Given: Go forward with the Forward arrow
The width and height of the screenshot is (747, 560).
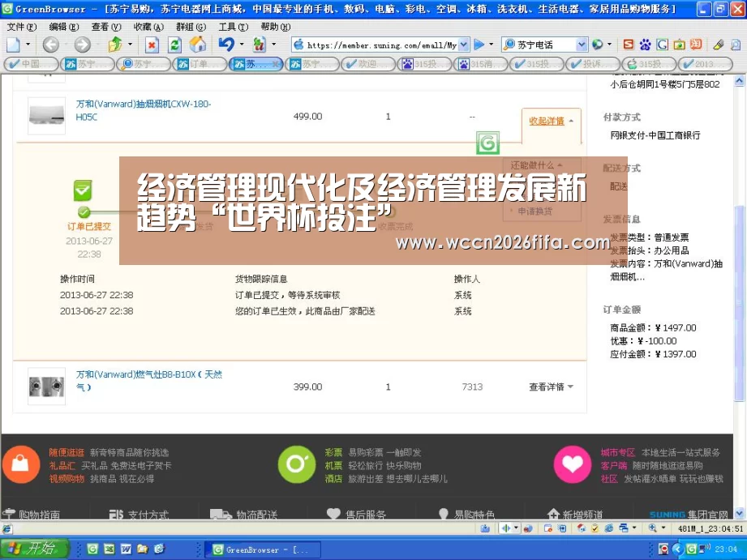Looking at the screenshot, I should (x=82, y=45).
